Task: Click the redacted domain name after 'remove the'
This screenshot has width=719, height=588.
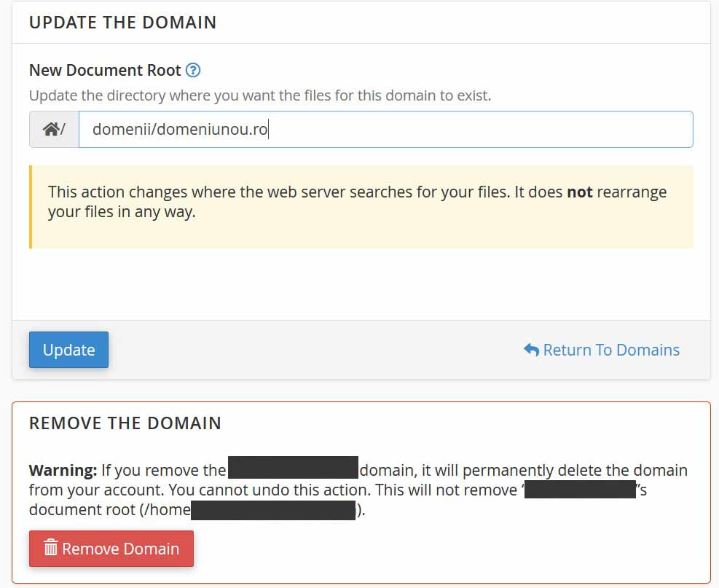Action: coord(293,469)
